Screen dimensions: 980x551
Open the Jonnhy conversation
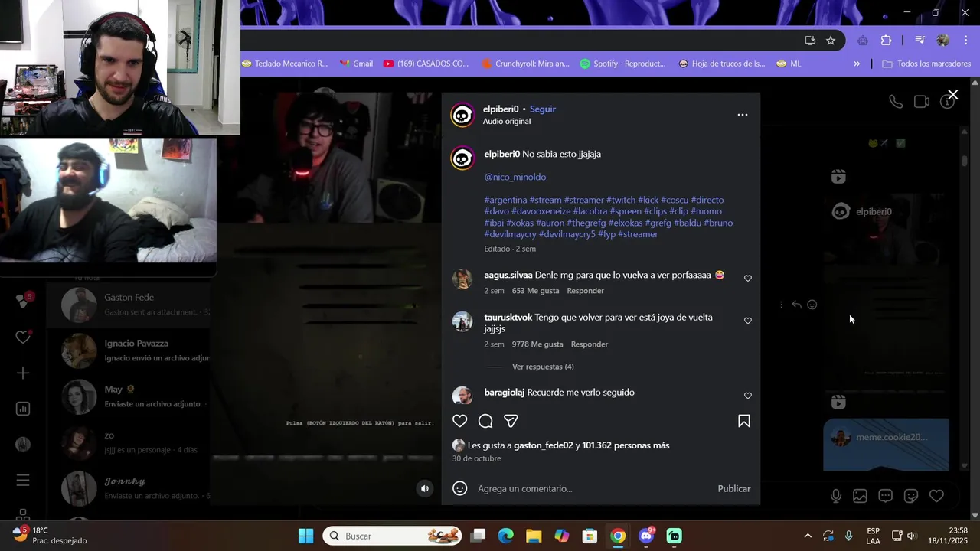[128, 487]
